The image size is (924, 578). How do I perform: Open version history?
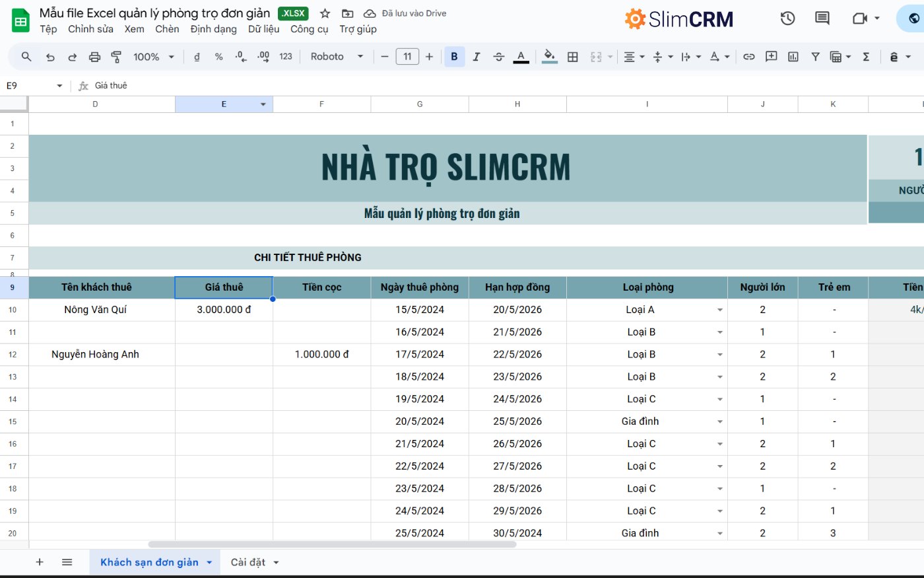pos(787,18)
